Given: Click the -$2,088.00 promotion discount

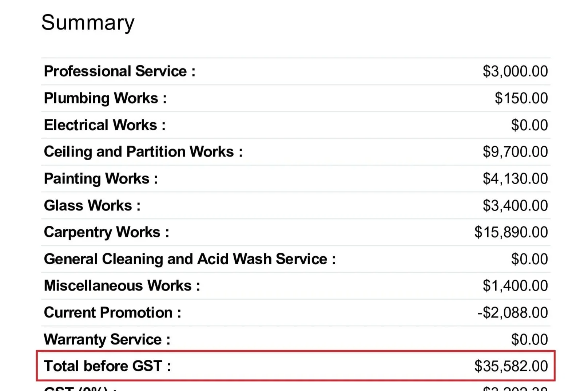Looking at the screenshot, I should coord(512,313).
